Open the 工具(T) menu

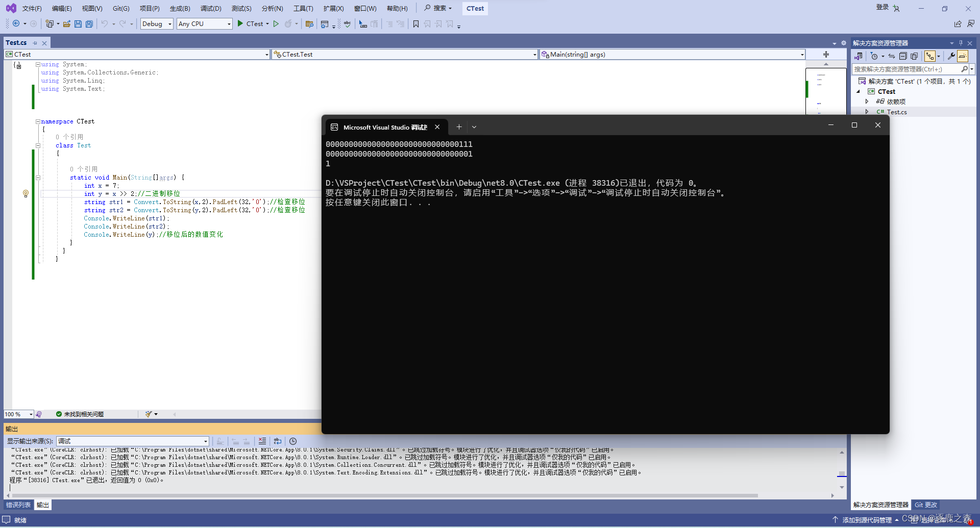(x=303, y=8)
